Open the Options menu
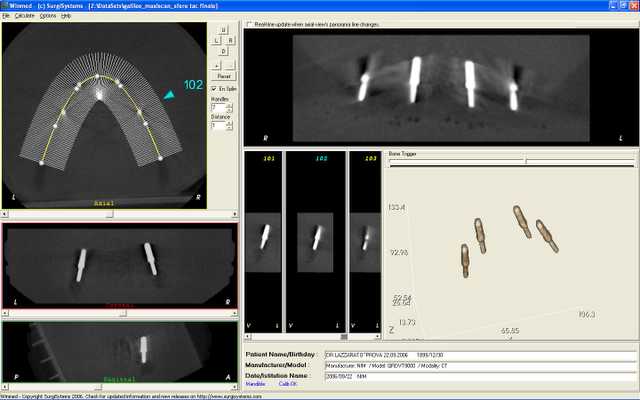 pyautogui.click(x=48, y=16)
